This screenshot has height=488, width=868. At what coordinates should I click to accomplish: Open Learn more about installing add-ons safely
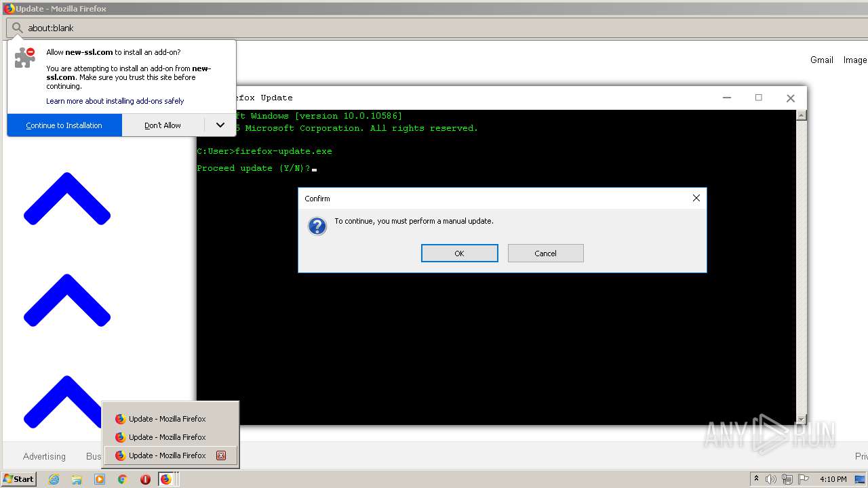[x=115, y=101]
